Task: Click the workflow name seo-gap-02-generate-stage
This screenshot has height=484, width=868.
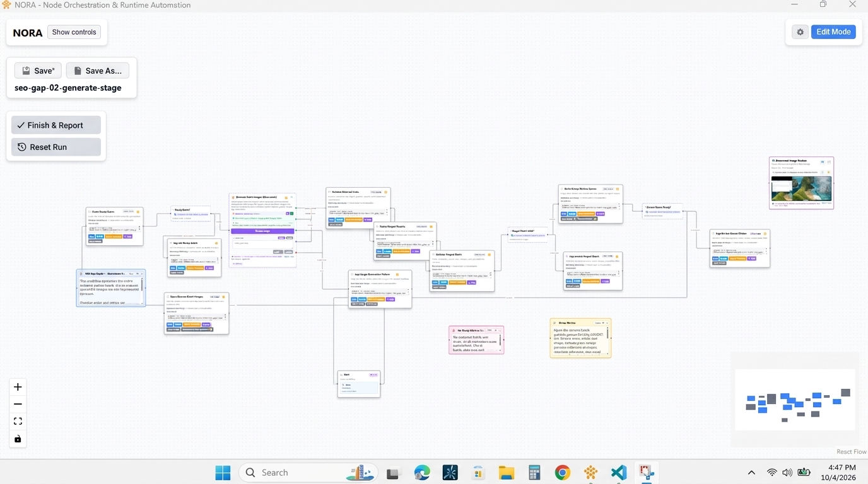Action: [x=68, y=88]
